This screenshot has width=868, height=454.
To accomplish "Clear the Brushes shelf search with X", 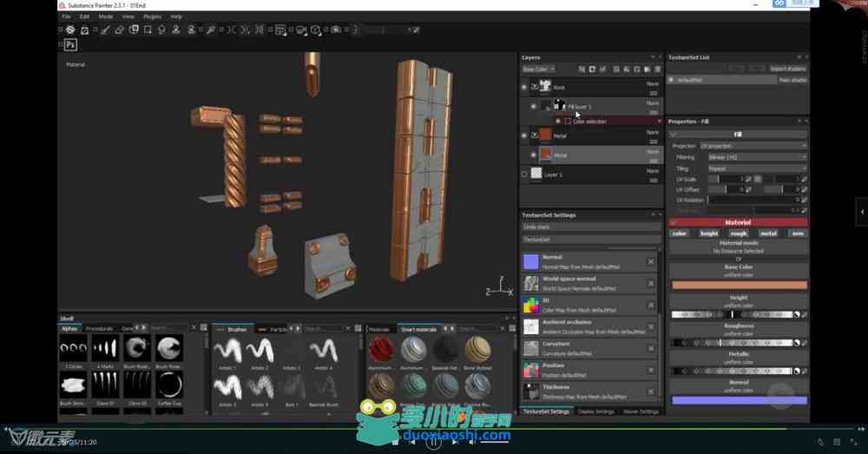I will pos(348,328).
